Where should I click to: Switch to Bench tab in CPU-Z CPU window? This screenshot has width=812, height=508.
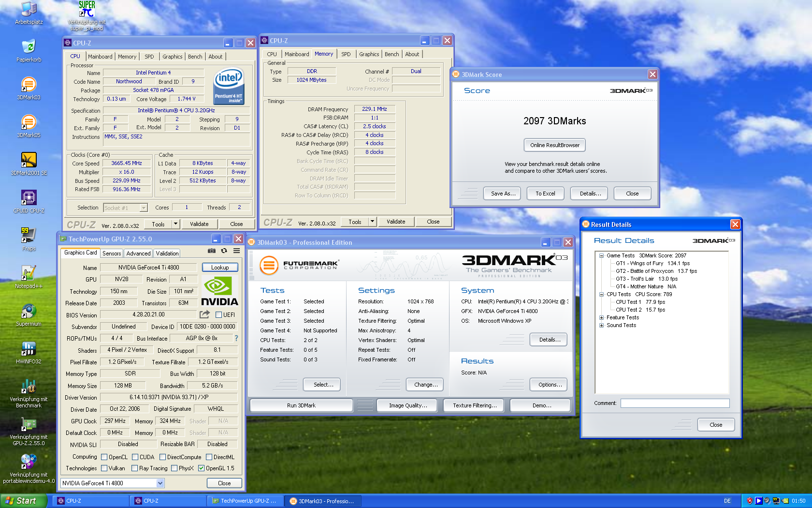(x=195, y=57)
